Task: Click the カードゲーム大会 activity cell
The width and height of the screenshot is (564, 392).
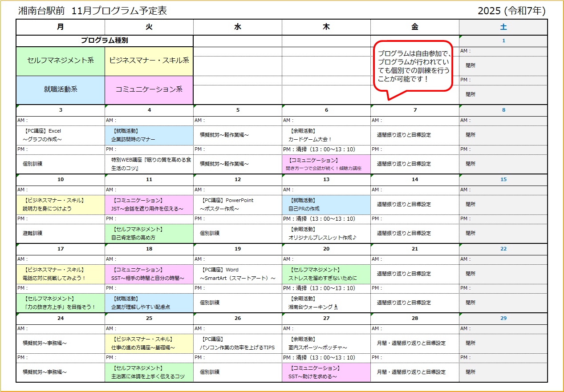Action: pyautogui.click(x=326, y=135)
